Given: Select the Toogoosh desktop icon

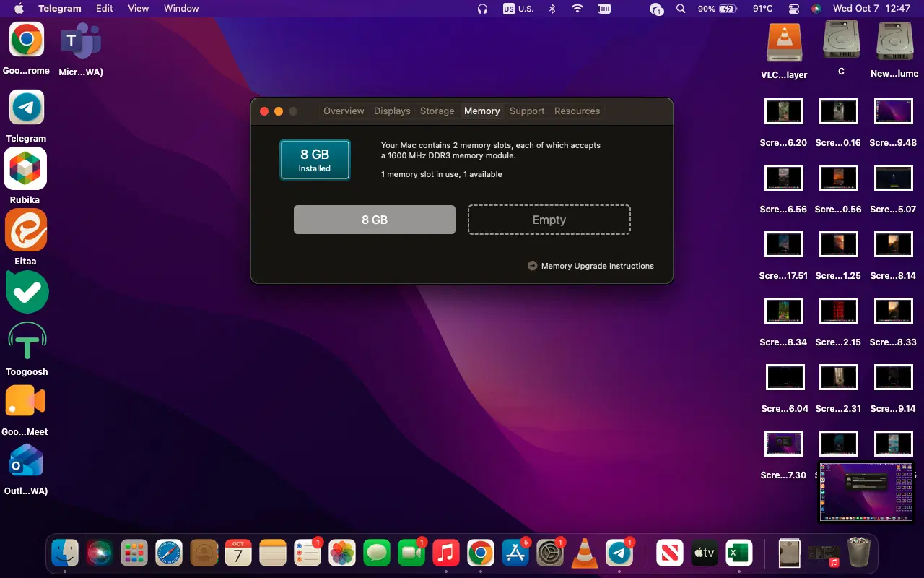Looking at the screenshot, I should coord(27,342).
